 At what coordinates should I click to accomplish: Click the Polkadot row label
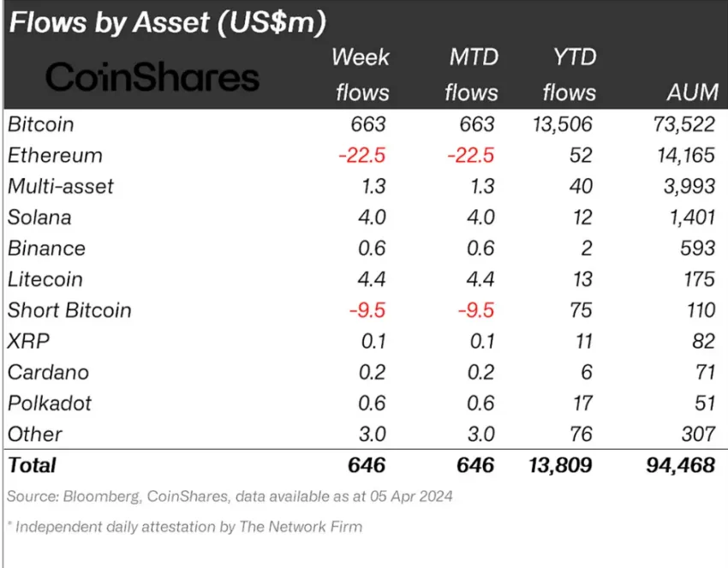click(50, 403)
